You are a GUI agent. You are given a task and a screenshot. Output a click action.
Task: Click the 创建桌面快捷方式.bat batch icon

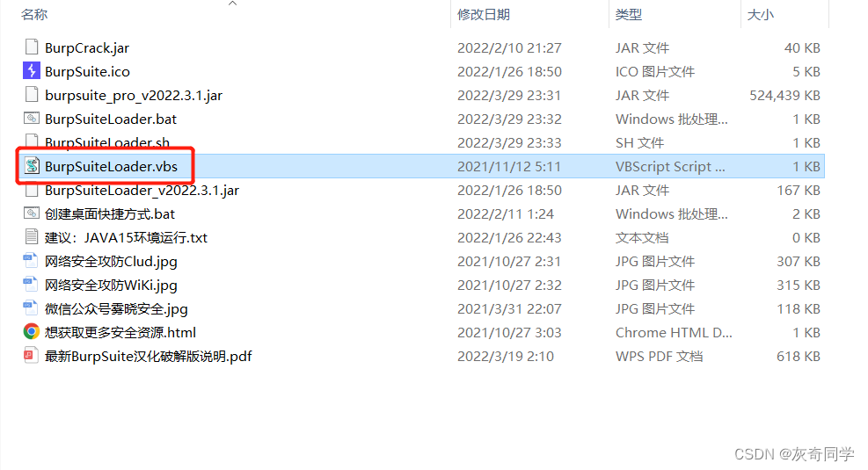click(32, 213)
